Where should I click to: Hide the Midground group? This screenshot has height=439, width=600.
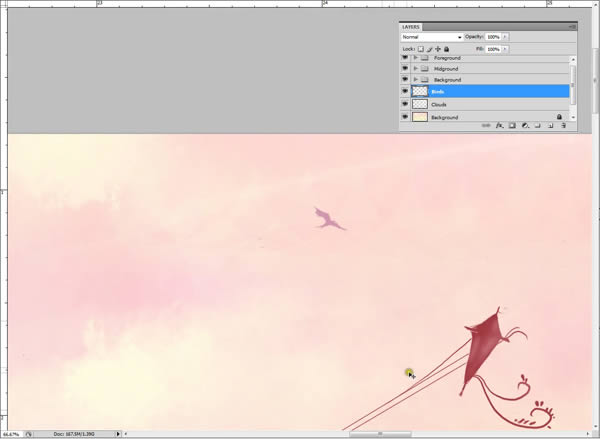tap(405, 68)
